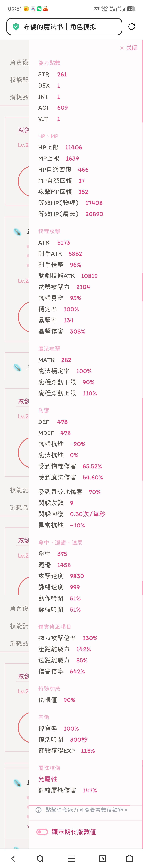Go to the browser home page
Screen dimensions: 143x868
click(129, 858)
